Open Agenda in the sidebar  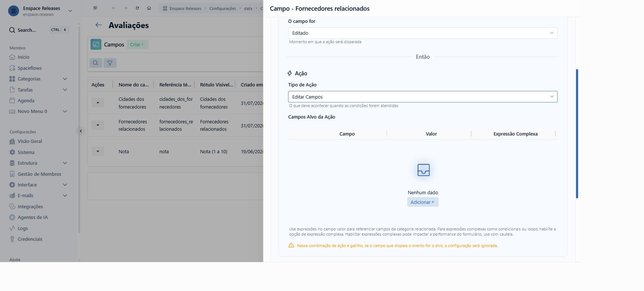[x=26, y=101]
